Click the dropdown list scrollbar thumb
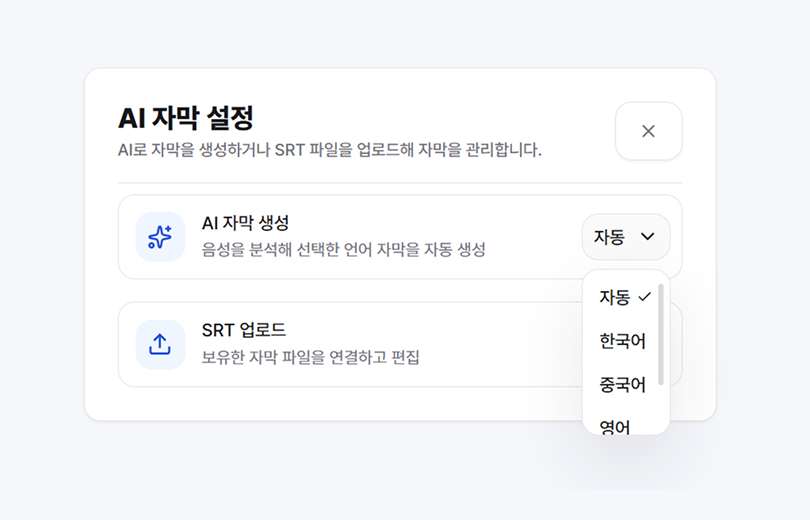The image size is (810, 520). click(661, 334)
